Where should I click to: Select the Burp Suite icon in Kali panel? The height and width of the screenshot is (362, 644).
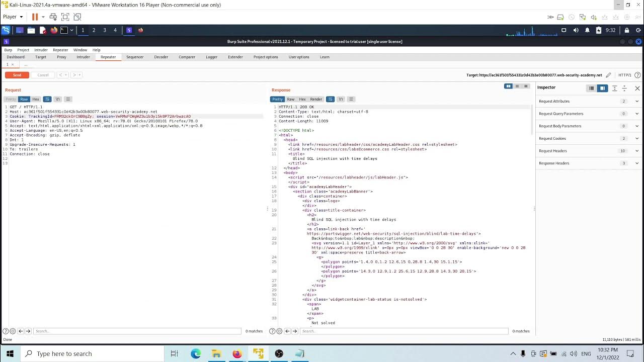(129, 30)
